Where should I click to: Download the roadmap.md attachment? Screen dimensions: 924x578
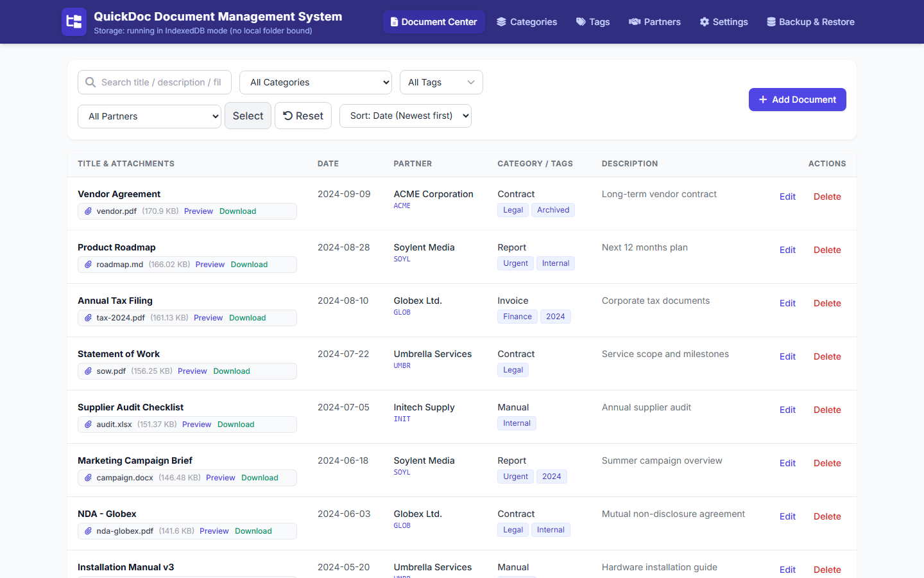pos(249,265)
